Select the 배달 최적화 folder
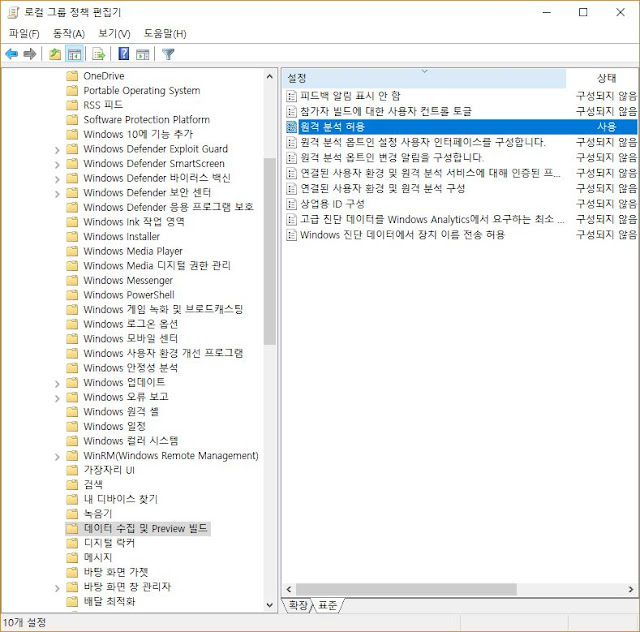The image size is (640, 632). click(x=109, y=601)
